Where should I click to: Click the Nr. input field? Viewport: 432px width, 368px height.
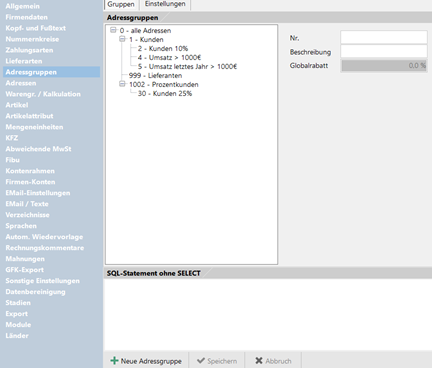[384, 37]
